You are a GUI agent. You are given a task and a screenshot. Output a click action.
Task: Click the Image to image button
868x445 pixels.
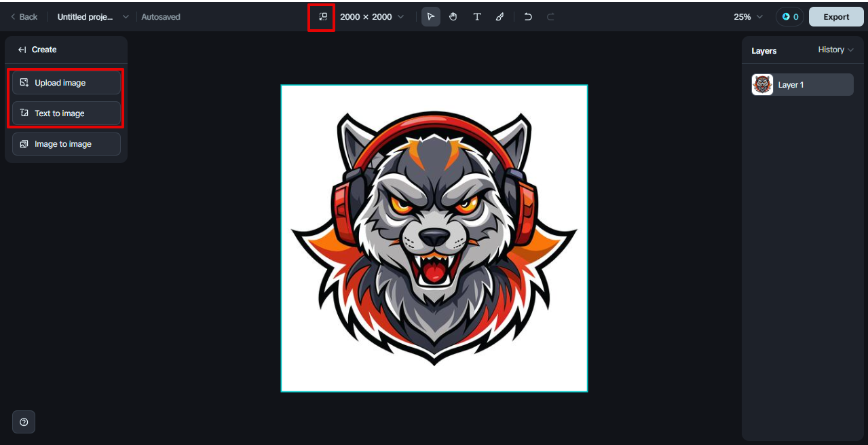67,144
